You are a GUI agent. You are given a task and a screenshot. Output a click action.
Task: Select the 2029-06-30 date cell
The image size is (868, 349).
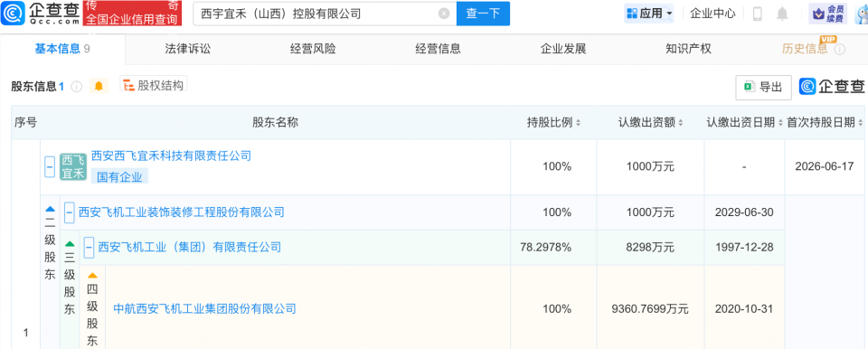744,212
